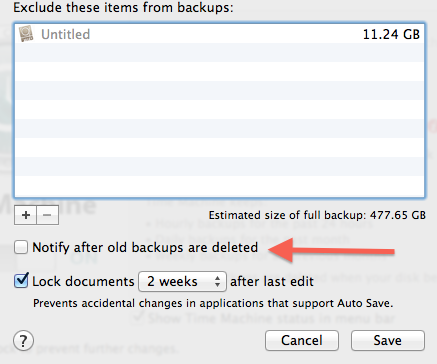The width and height of the screenshot is (437, 364).
Task: Click the after last edit label
Action: point(272,281)
